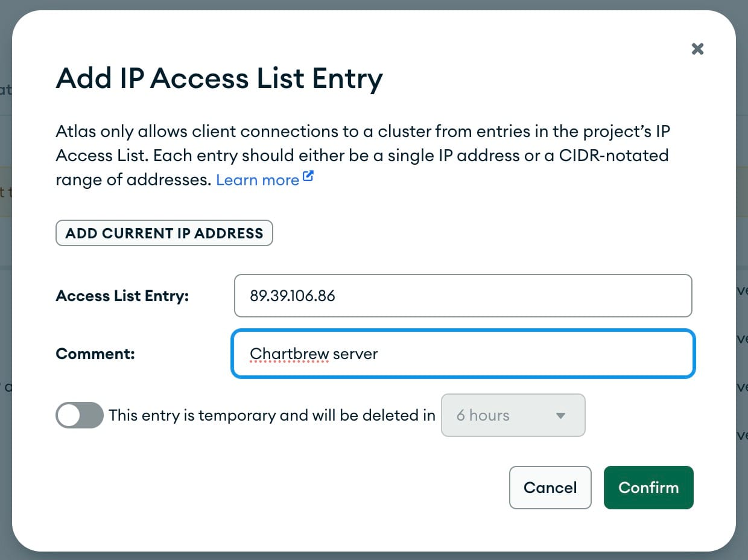Screen dimensions: 748x560
Task: Open the 6 hours duration dropdown
Action: coord(513,415)
